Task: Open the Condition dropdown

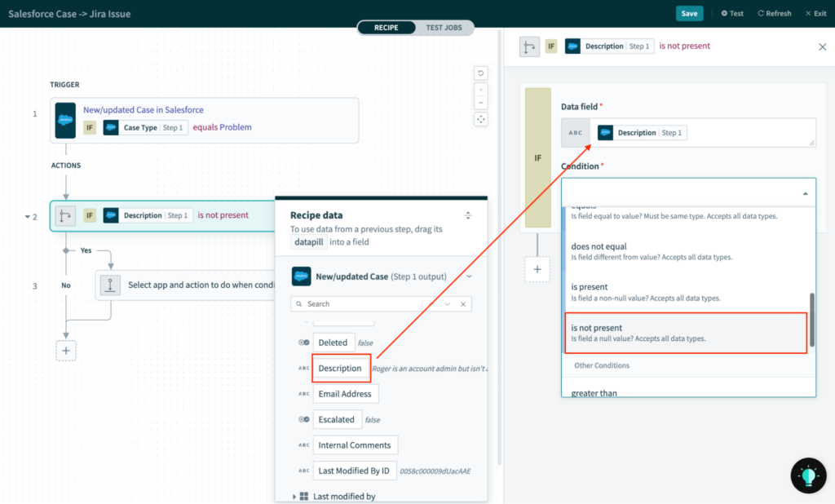Action: pyautogui.click(x=687, y=190)
